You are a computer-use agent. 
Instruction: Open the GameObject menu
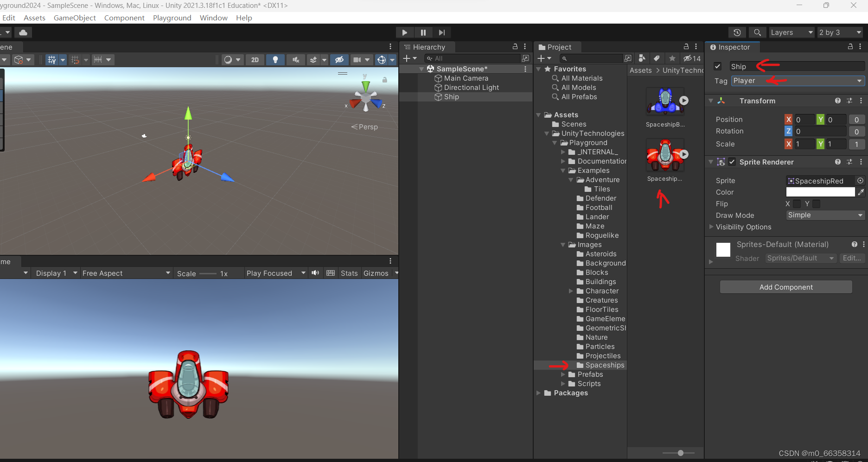pyautogui.click(x=75, y=18)
